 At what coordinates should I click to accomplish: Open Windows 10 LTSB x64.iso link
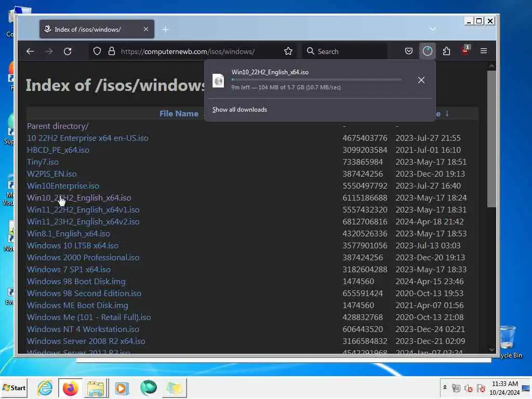(x=73, y=246)
